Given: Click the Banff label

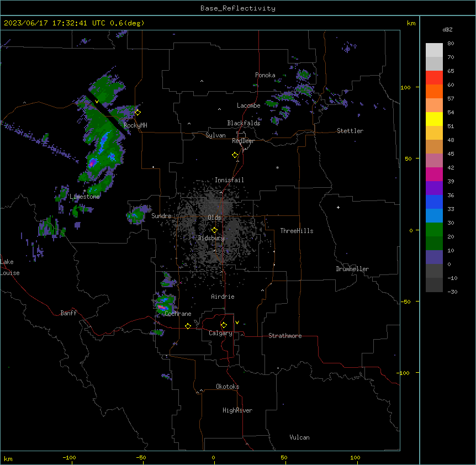Looking at the screenshot, I should pos(68,313).
